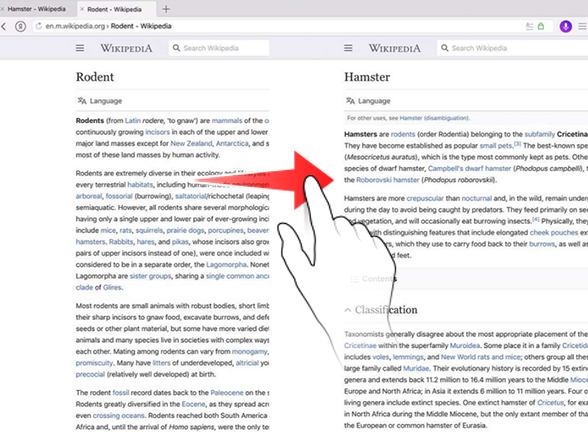Collapse the Classification section chevron

tap(348, 310)
